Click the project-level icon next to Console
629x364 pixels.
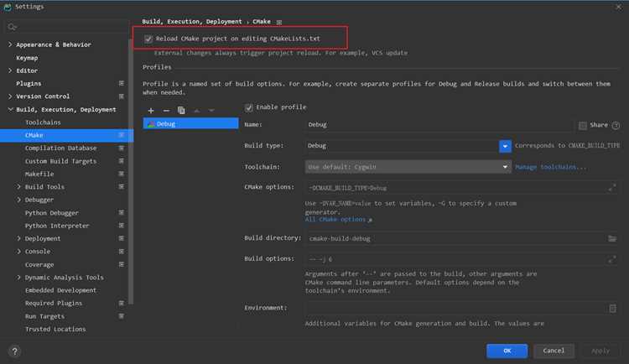click(121, 252)
